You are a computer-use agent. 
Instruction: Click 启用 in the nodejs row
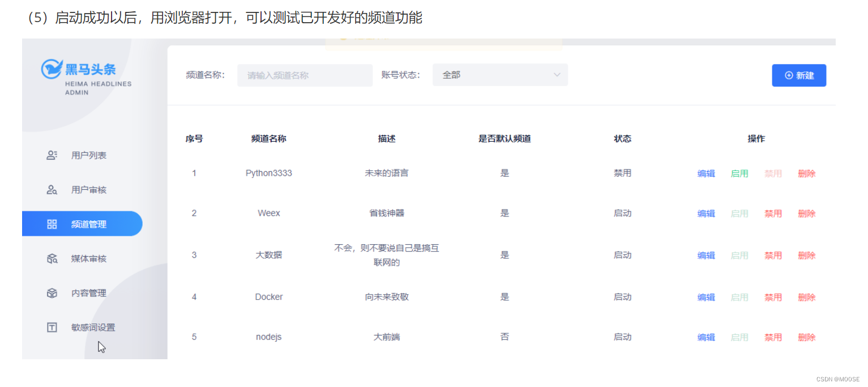click(x=739, y=337)
